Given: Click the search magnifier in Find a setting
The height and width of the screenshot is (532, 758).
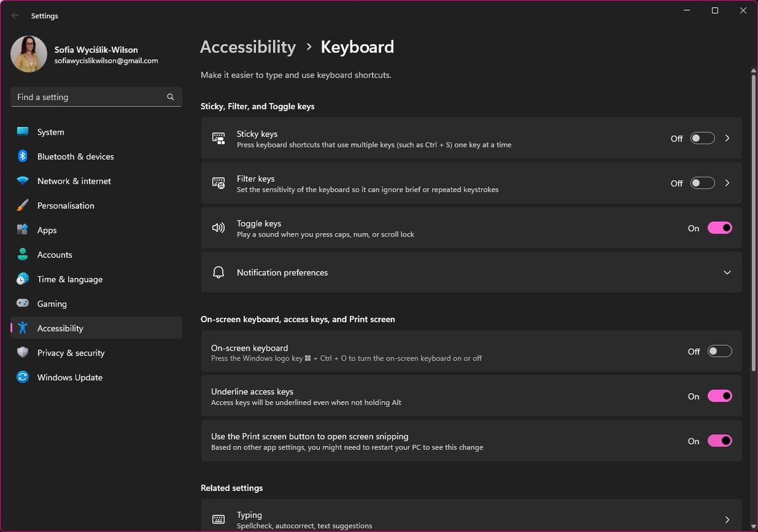Looking at the screenshot, I should pos(171,97).
